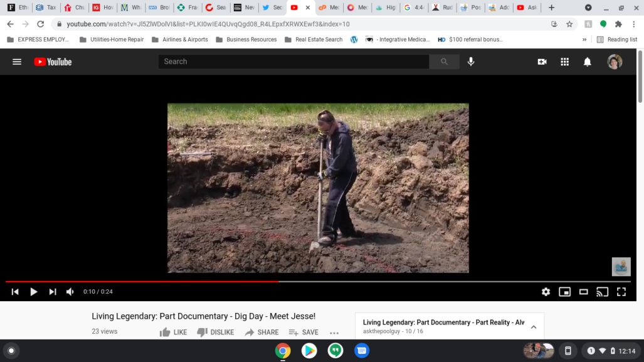Click the create video camera icon
This screenshot has width=644, height=362.
pyautogui.click(x=542, y=61)
